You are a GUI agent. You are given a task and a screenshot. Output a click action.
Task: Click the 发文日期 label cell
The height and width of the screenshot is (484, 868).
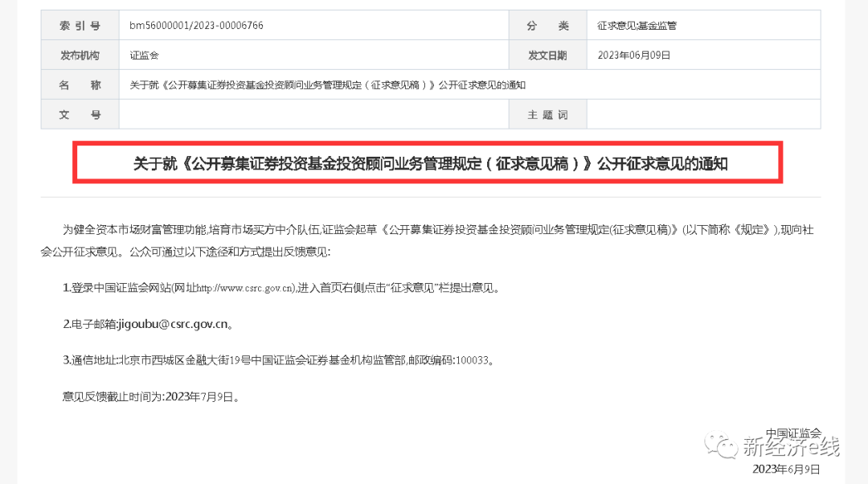[x=547, y=55]
